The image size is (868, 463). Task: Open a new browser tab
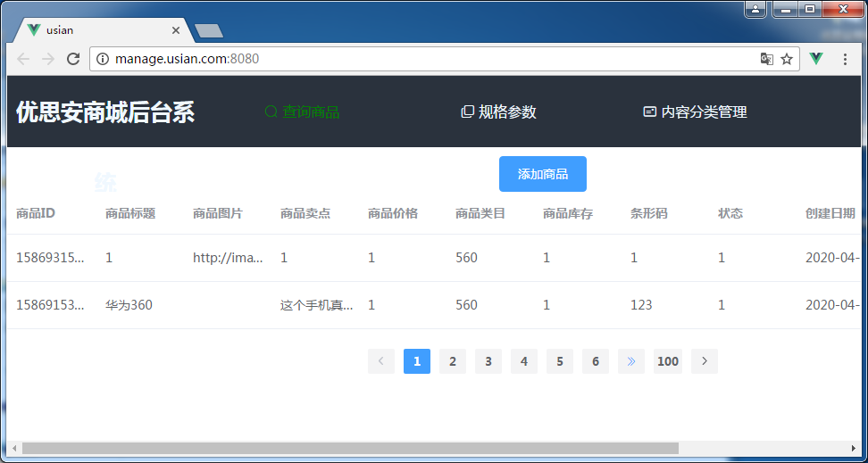click(209, 31)
